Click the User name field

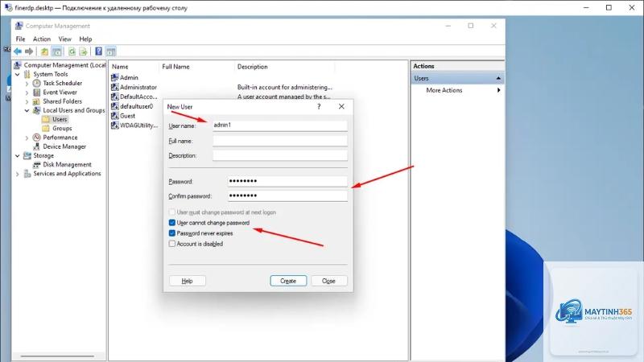coord(279,125)
